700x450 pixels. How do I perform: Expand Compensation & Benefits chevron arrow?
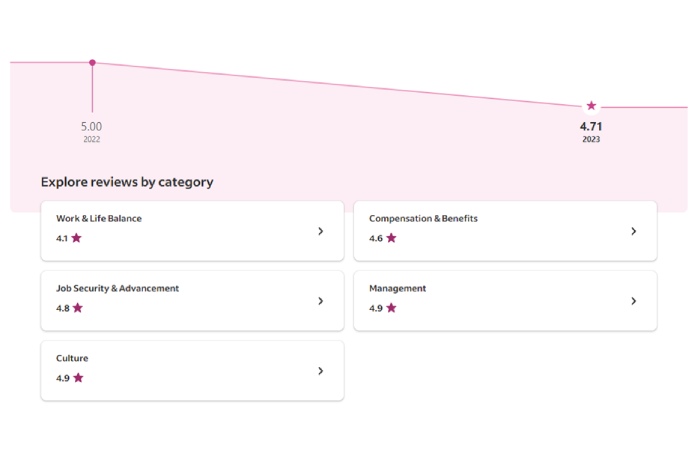[633, 231]
